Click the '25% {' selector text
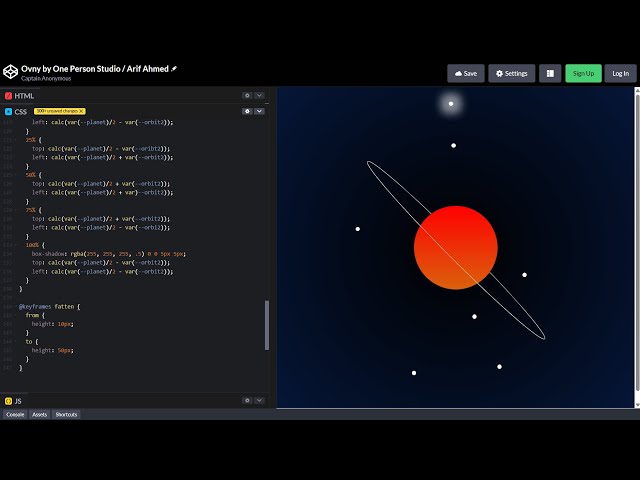The height and width of the screenshot is (480, 640). [x=33, y=140]
